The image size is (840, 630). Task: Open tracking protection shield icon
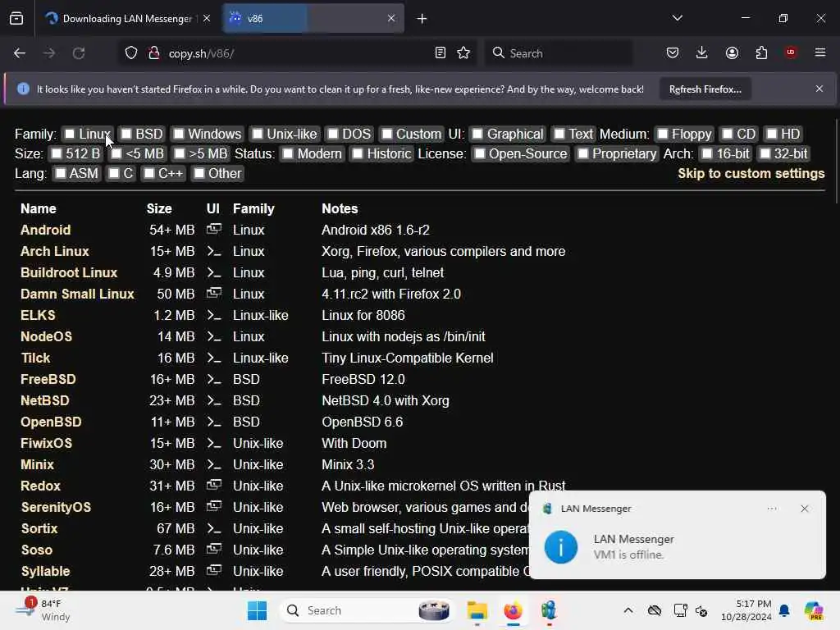pos(131,53)
